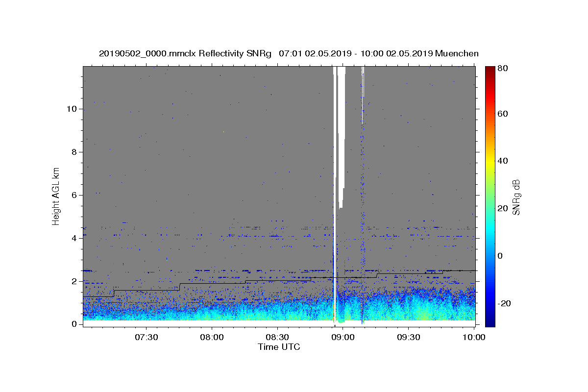
Task: Click the height axis label 2
Action: 73,281
